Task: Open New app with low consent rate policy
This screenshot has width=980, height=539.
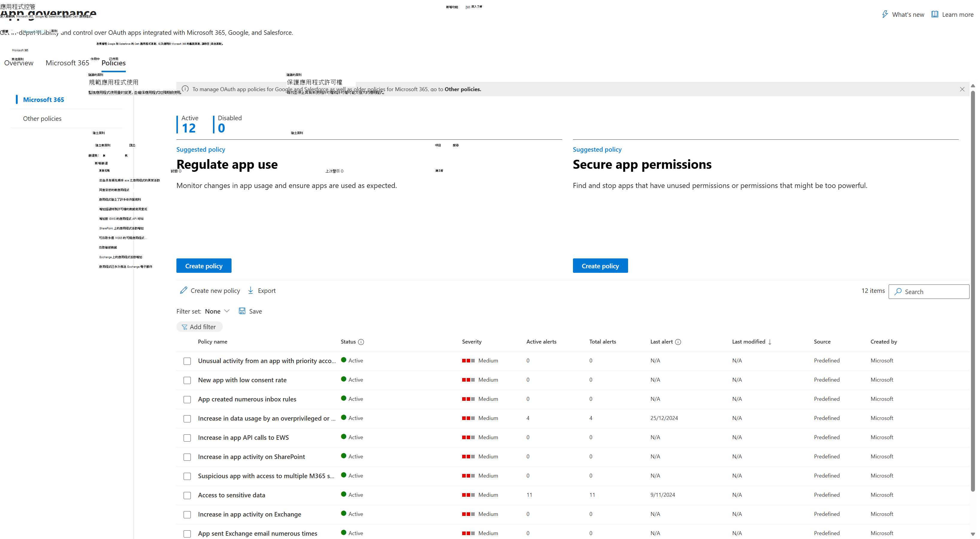Action: [x=242, y=380]
